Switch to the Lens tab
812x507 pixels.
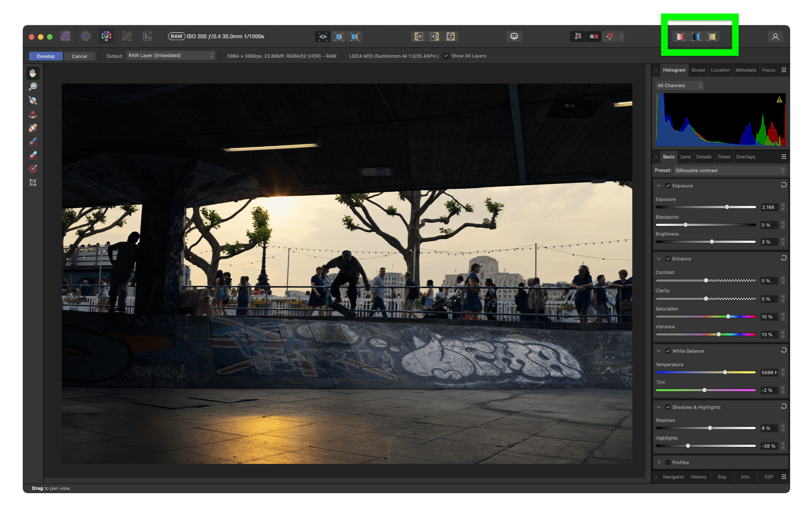pos(685,157)
